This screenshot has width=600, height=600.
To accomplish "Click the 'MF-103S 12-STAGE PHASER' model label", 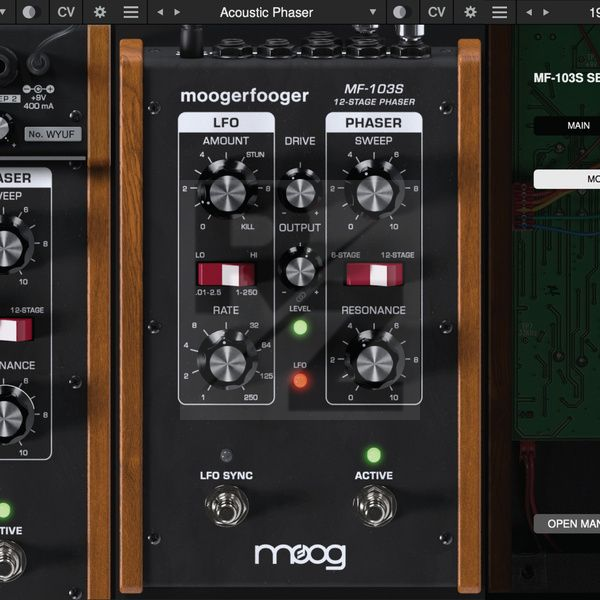I will 374,95.
